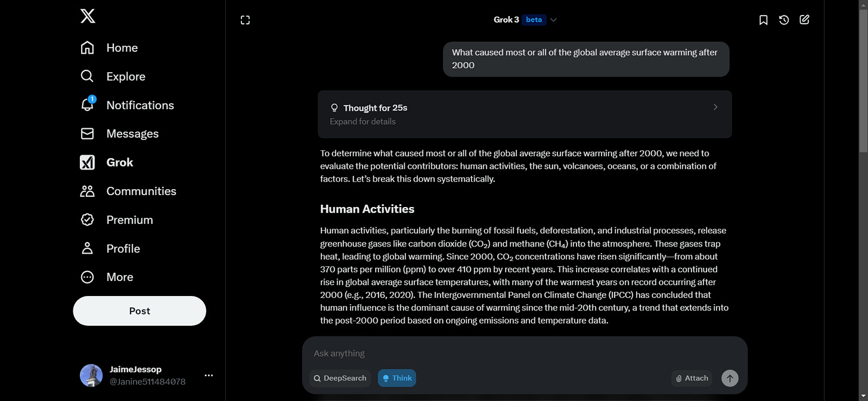Click the More menu label
Viewport: 868px width, 401px height.
click(x=120, y=277)
